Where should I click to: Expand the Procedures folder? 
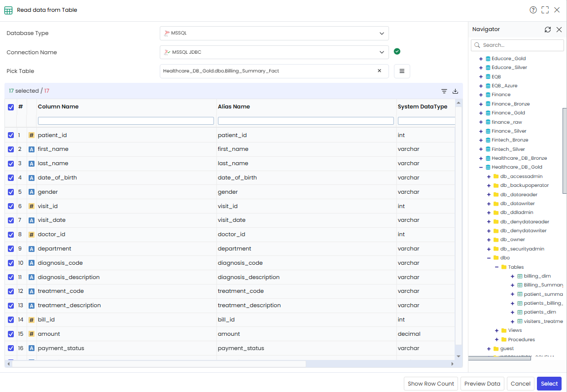tap(496, 340)
